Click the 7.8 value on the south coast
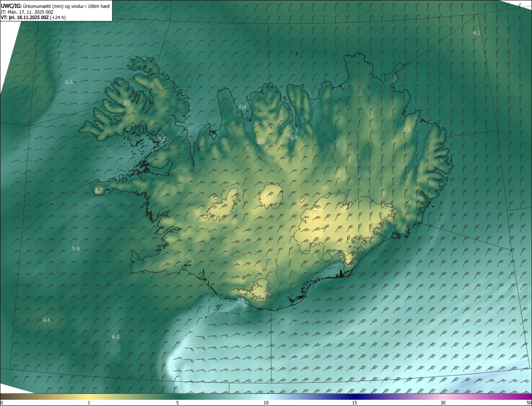Image resolution: width=532 pixels, height=406 pixels. pos(241,300)
